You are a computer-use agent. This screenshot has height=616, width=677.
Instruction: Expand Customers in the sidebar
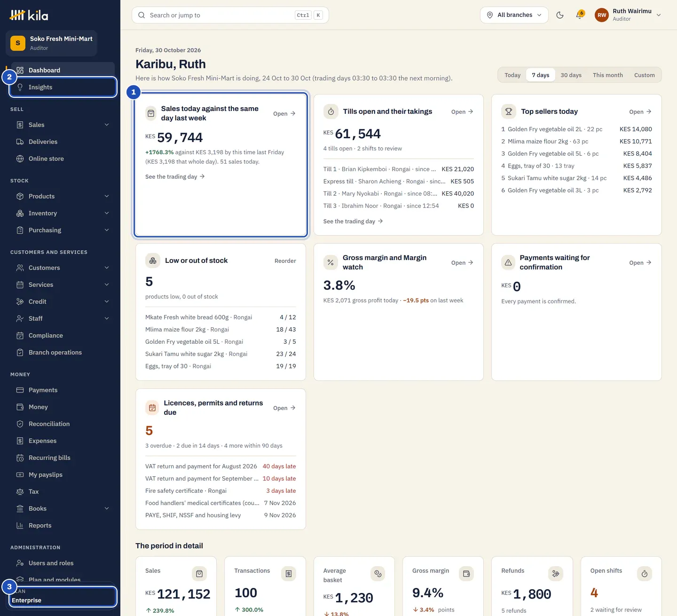coord(63,268)
